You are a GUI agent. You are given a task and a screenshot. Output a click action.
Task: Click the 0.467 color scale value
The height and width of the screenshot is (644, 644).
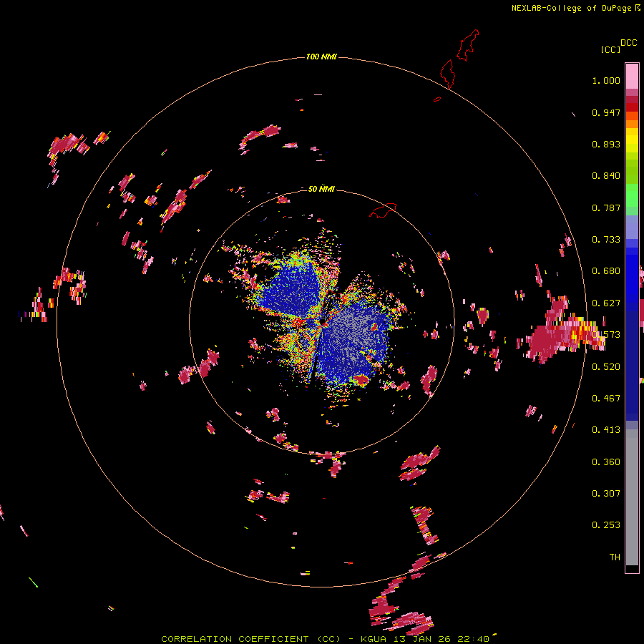click(x=606, y=399)
